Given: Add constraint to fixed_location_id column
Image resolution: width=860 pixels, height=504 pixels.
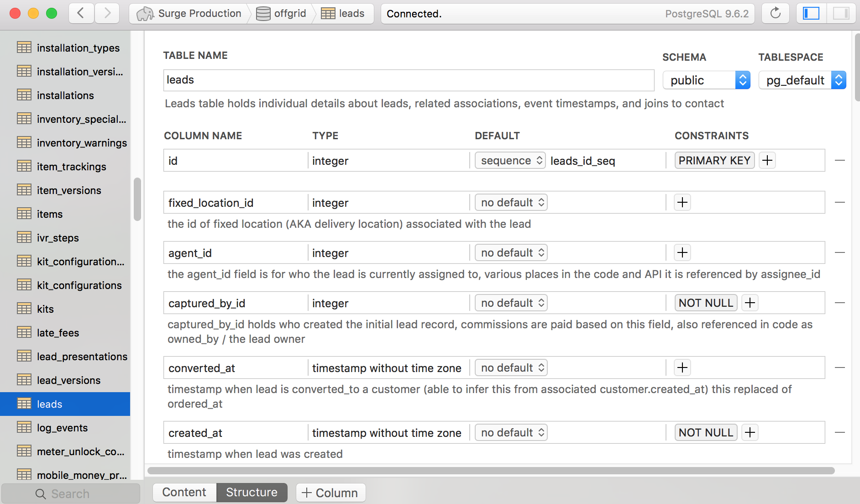Looking at the screenshot, I should click(682, 202).
